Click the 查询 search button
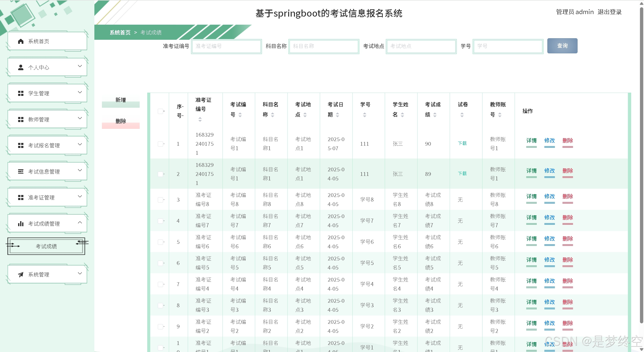Image resolution: width=644 pixels, height=352 pixels. coord(562,46)
